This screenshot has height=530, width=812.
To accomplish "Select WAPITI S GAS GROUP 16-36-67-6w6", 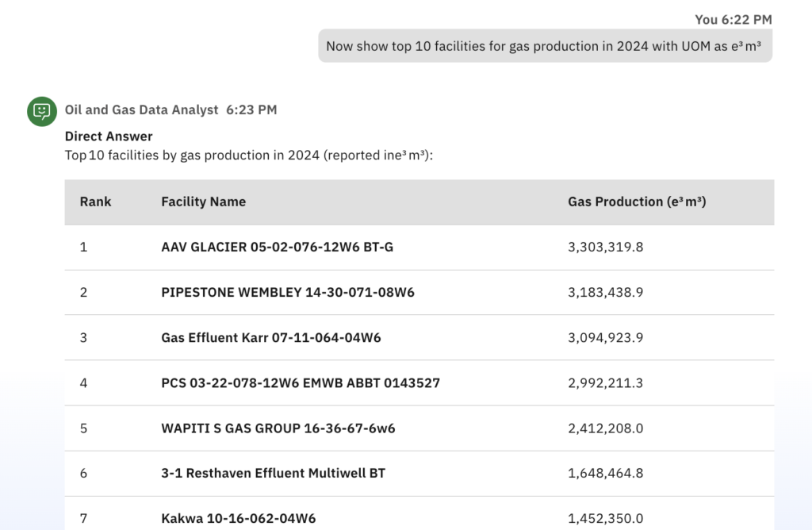I will pos(278,428).
